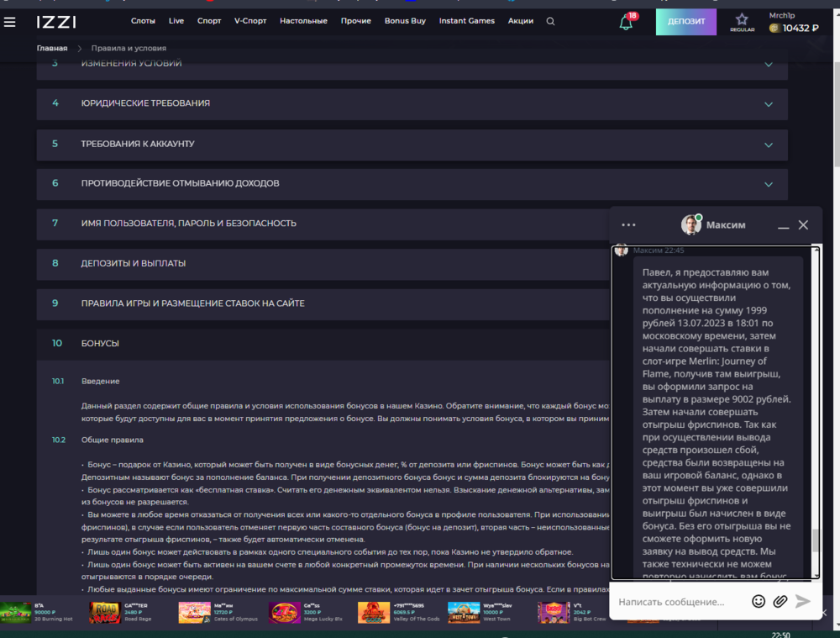The height and width of the screenshot is (638, 840).
Task: Go to IZZI home via logo
Action: click(x=56, y=22)
